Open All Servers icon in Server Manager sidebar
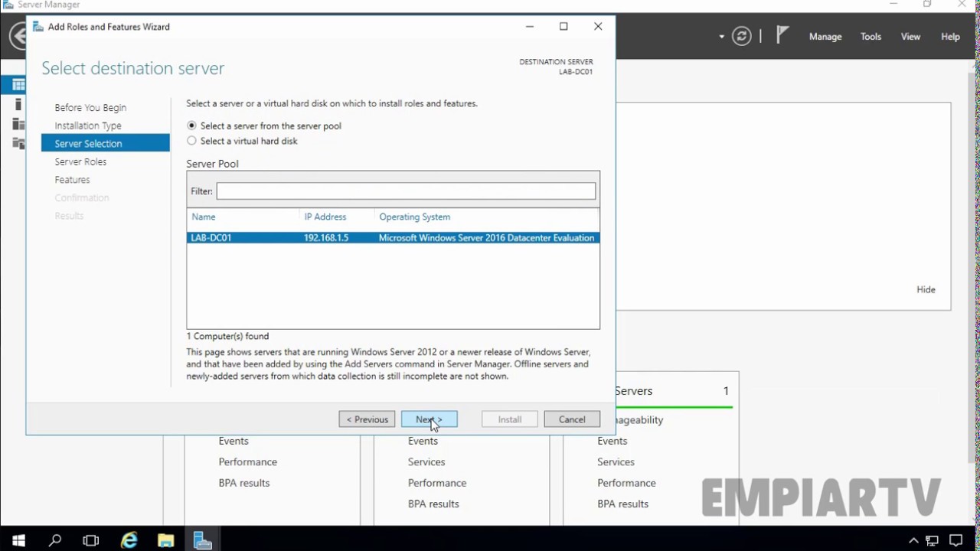Screen dimensions: 980x551 18,124
